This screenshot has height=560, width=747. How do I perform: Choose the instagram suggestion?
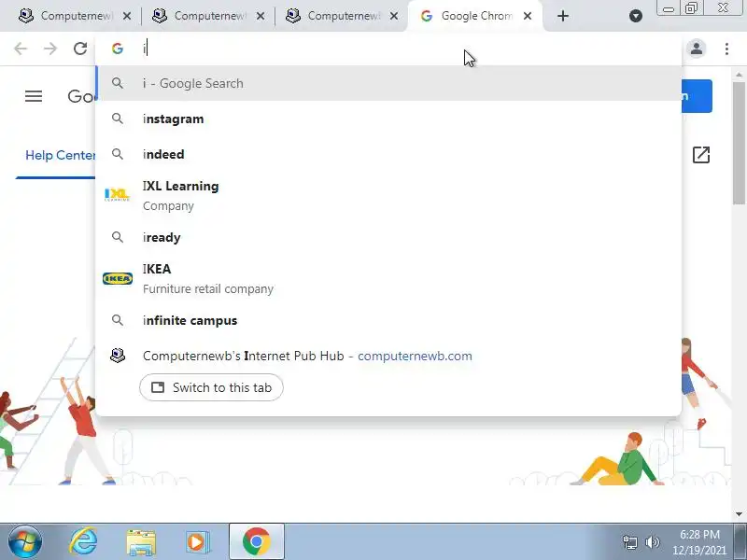(x=388, y=119)
